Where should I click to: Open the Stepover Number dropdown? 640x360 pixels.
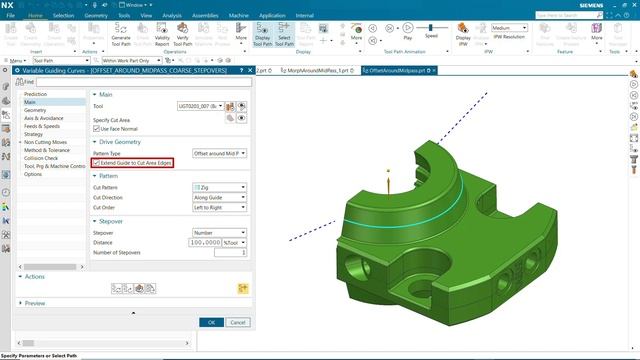pos(219,233)
